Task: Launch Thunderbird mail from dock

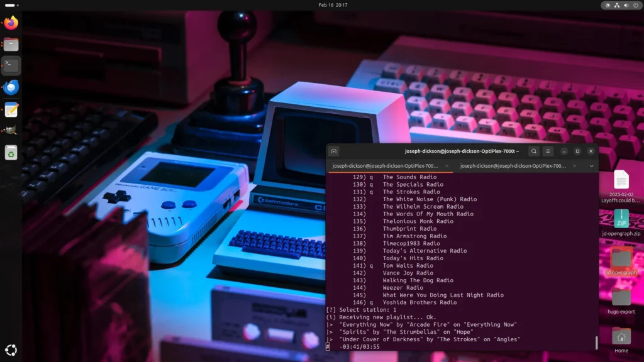Action: (x=11, y=87)
